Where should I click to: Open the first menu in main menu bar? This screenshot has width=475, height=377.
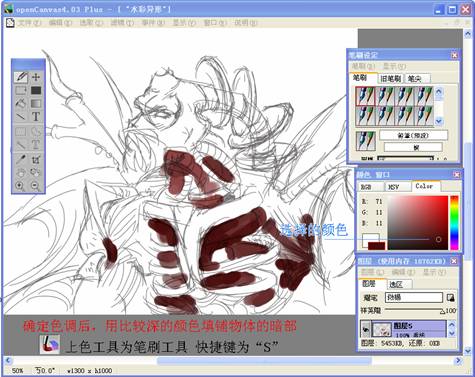pyautogui.click(x=29, y=23)
